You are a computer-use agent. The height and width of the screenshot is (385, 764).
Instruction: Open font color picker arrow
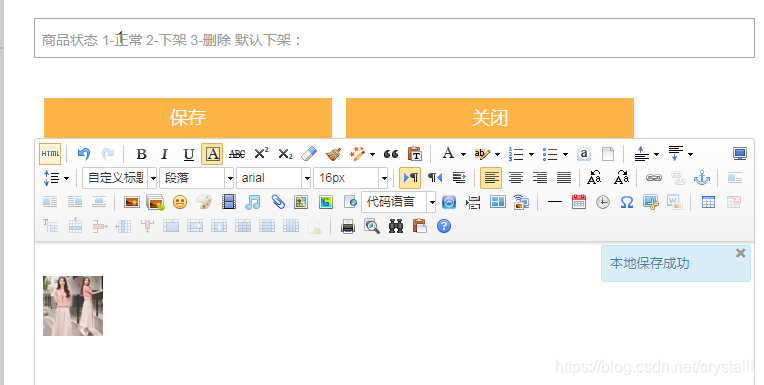tap(463, 154)
